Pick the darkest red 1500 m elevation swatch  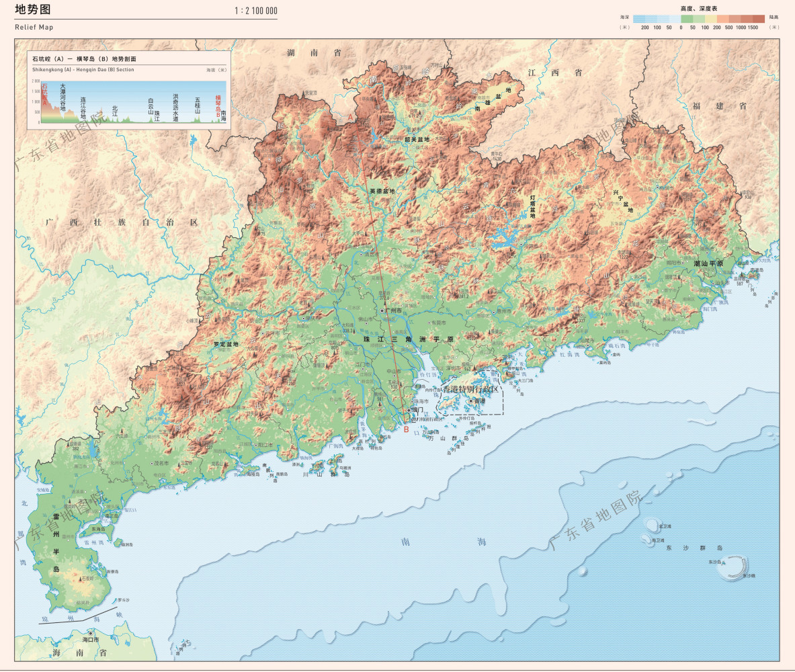pyautogui.click(x=759, y=19)
